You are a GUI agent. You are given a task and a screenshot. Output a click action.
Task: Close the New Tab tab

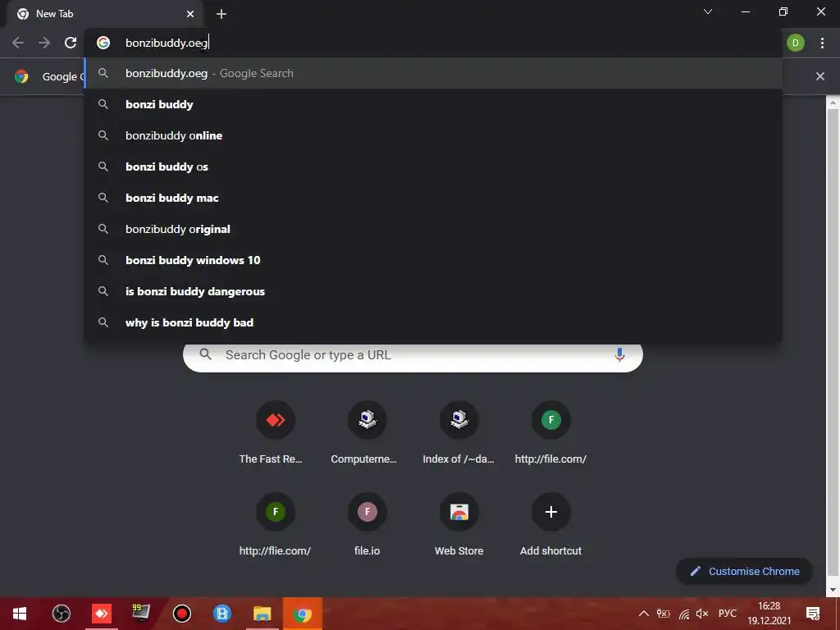pyautogui.click(x=190, y=14)
